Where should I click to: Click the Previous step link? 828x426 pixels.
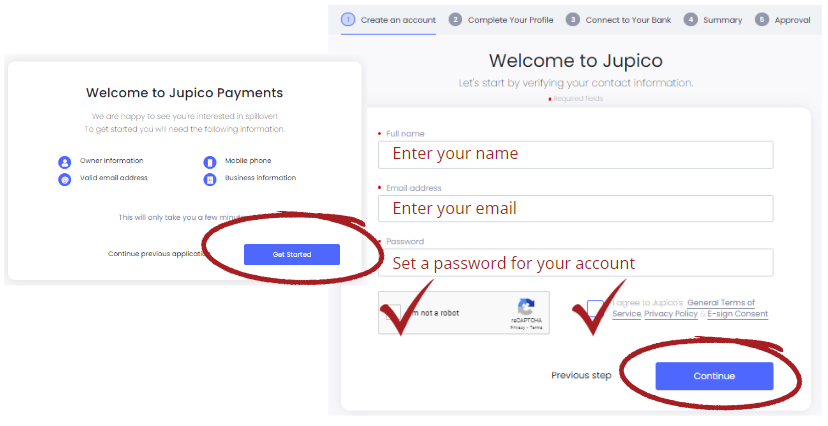581,375
